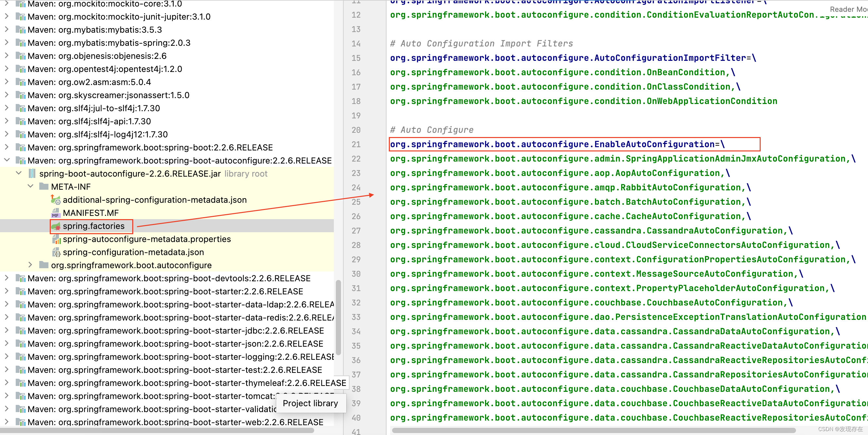868x435 pixels.
Task: Collapse the META-INF folder
Action: coord(31,186)
